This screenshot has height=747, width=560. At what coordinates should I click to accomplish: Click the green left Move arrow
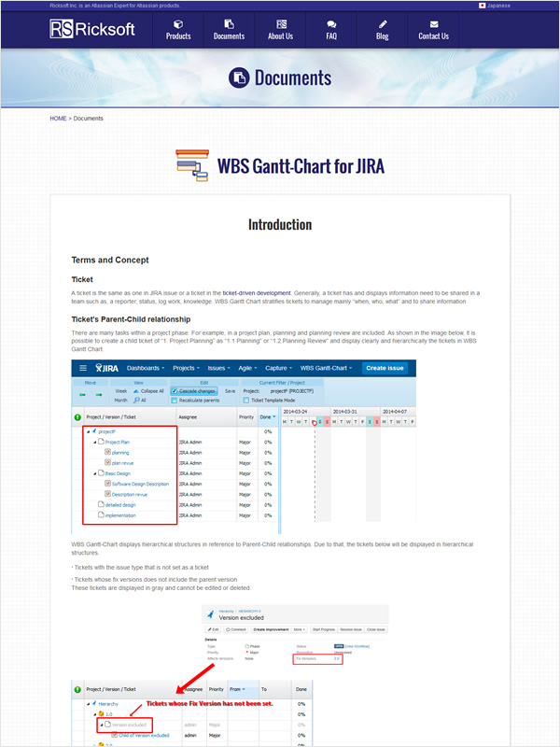coord(82,395)
